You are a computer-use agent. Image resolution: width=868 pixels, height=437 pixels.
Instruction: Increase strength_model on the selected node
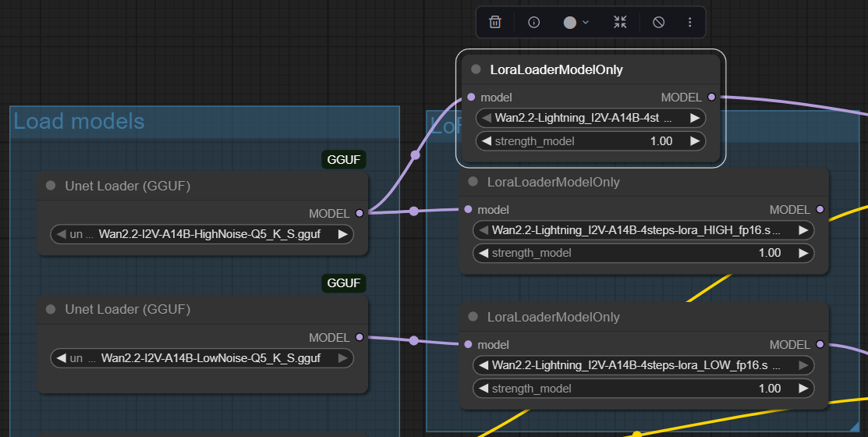coord(695,141)
